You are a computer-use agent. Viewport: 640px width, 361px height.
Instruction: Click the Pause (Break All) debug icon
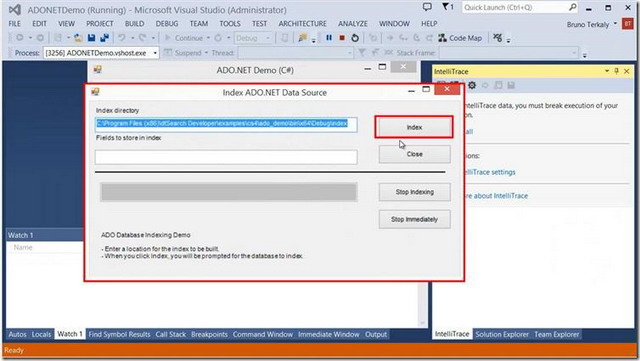coord(329,38)
